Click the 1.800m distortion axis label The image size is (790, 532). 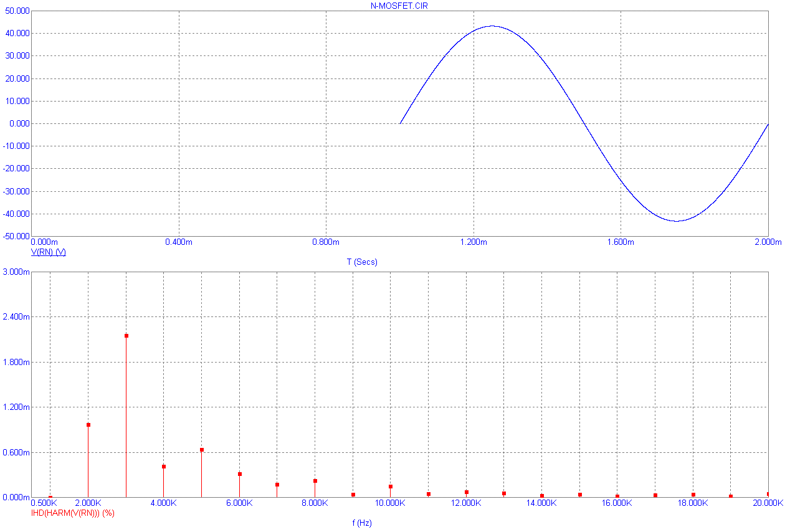pos(16,363)
